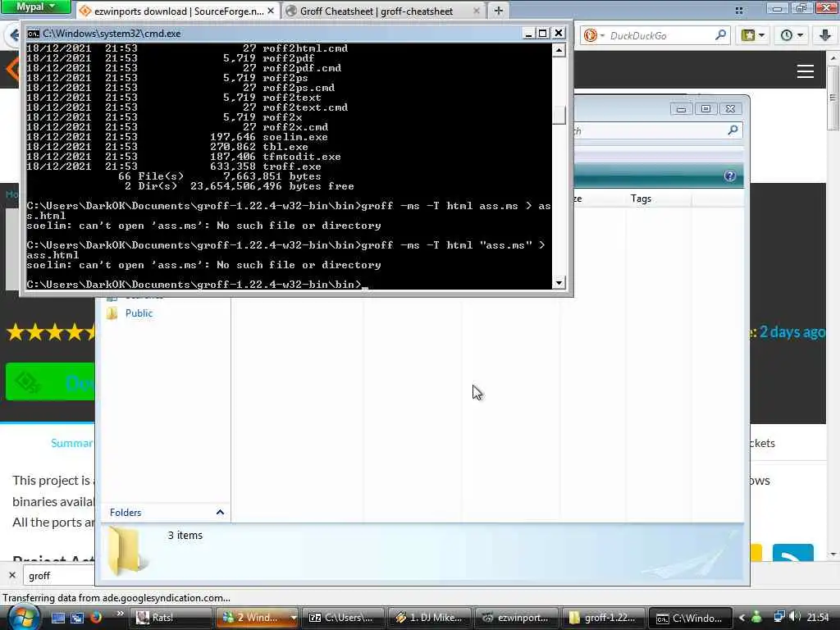Viewport: 840px width, 630px height.
Task: Click the cmd window scrollbar thumb
Action: [x=559, y=115]
